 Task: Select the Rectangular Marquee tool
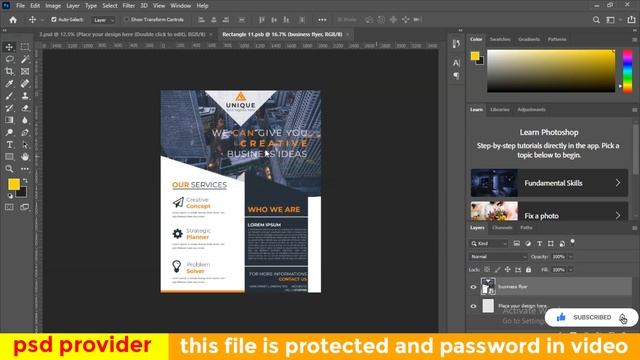pos(25,47)
